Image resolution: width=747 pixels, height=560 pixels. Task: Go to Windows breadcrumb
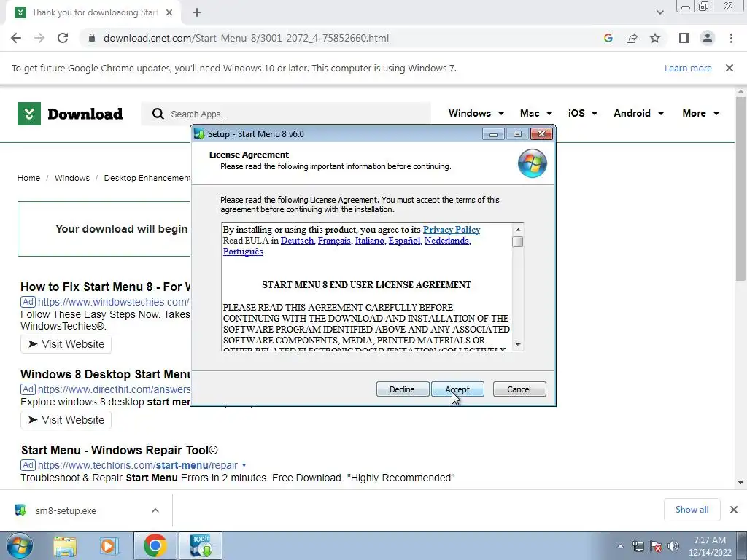point(72,178)
